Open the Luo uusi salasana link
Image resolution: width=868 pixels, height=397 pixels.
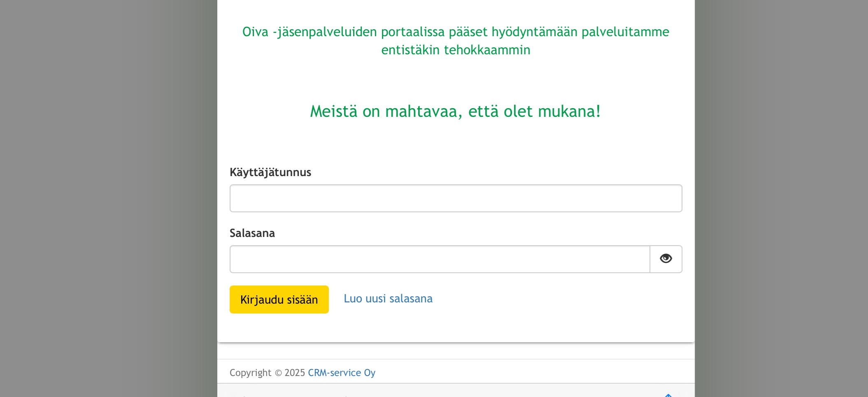pyautogui.click(x=388, y=299)
